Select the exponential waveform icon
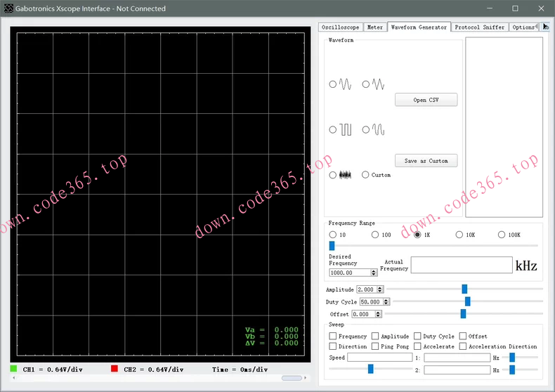The image size is (555, 392). [x=377, y=130]
